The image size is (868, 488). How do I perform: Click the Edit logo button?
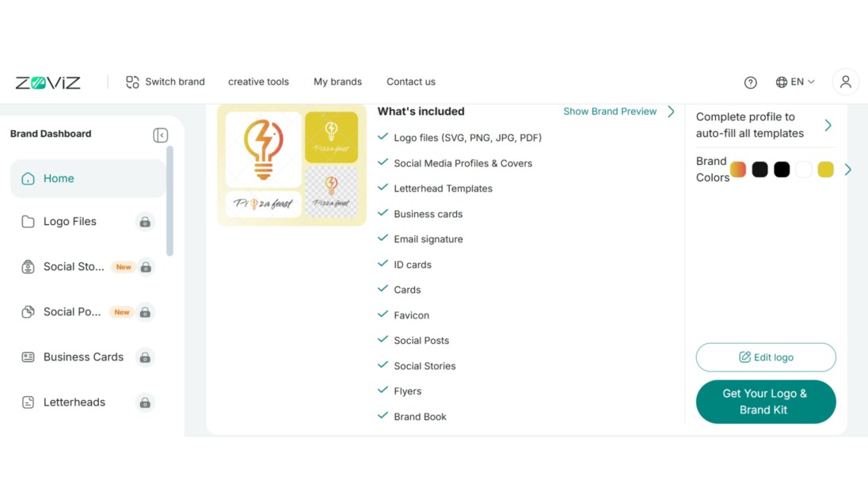tap(766, 357)
